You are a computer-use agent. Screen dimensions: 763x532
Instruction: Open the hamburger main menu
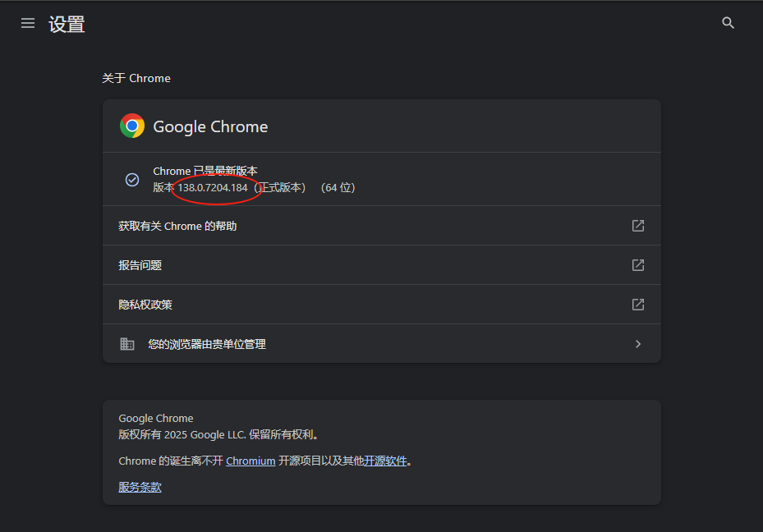pyautogui.click(x=28, y=23)
